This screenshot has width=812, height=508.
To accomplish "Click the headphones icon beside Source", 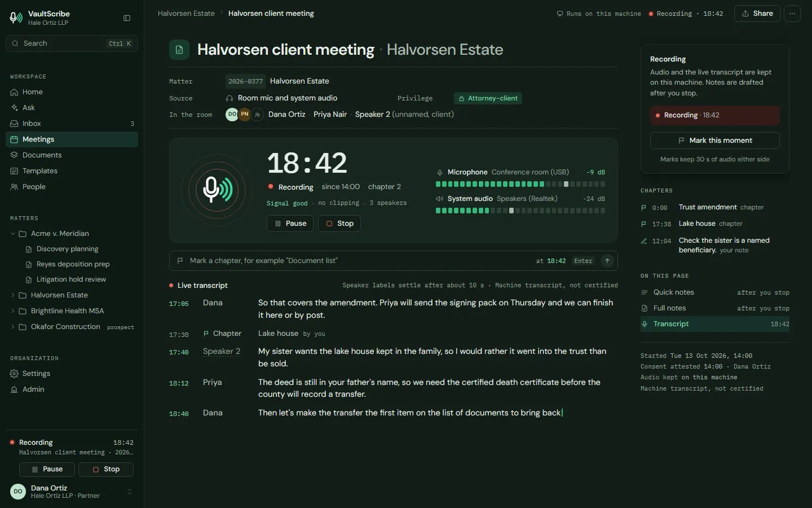I will (x=230, y=98).
